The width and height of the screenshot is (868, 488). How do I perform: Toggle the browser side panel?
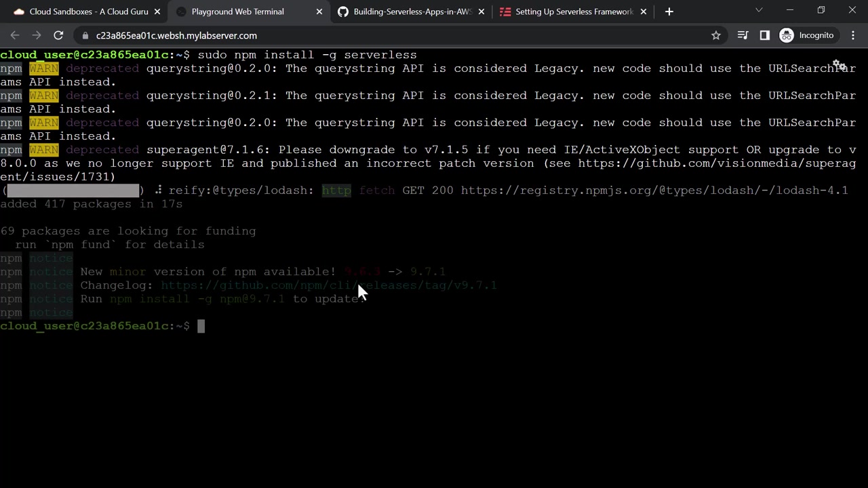765,35
